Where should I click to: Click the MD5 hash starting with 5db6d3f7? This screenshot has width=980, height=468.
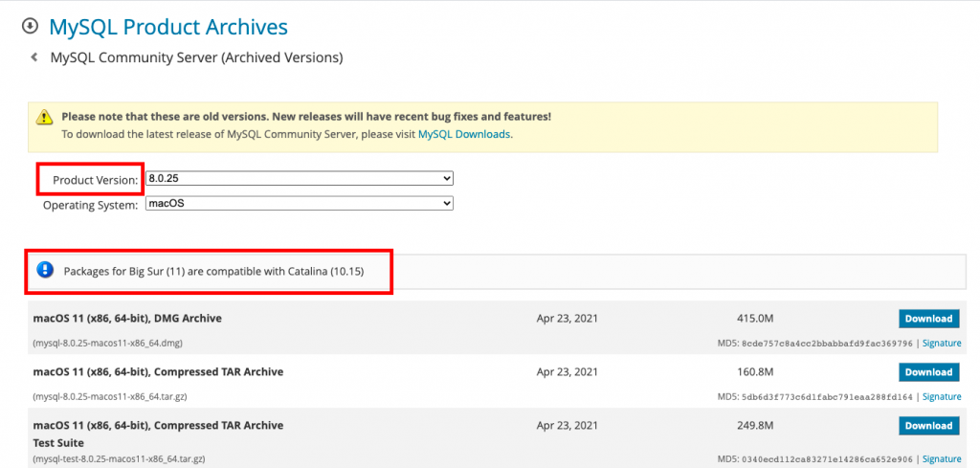click(x=828, y=397)
